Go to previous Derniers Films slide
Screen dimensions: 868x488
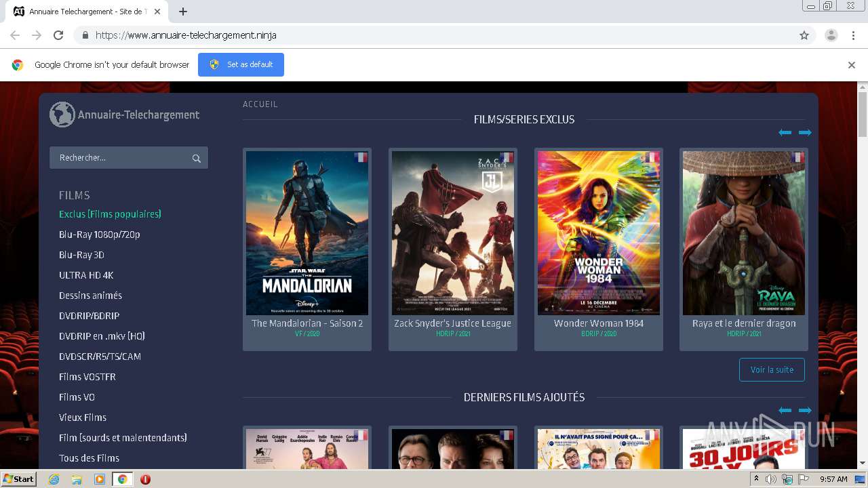(x=785, y=410)
